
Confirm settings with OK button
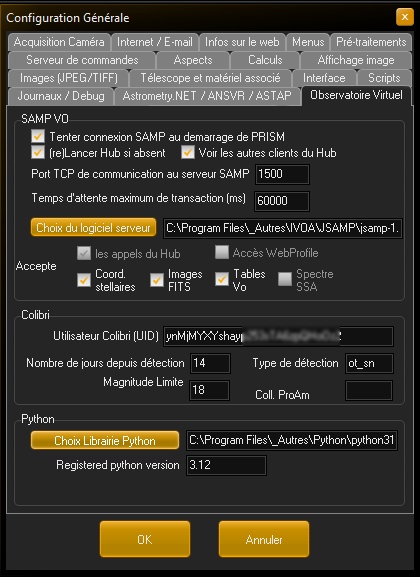(x=145, y=539)
